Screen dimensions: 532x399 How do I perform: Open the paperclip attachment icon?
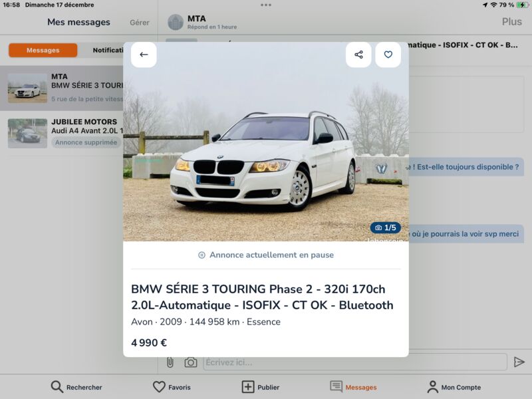pos(170,362)
